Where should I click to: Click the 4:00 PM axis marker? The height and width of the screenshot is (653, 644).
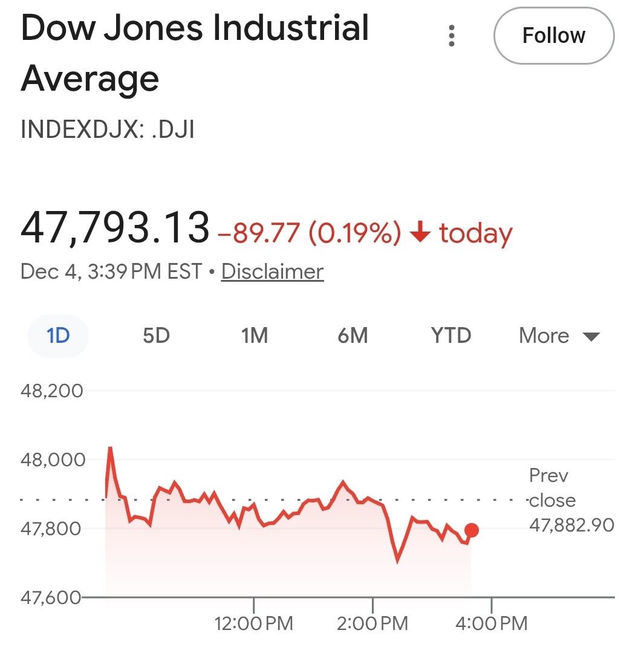491,623
